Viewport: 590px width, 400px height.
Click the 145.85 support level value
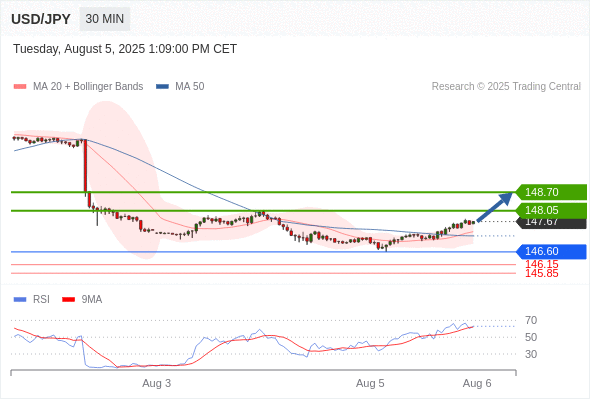click(541, 273)
